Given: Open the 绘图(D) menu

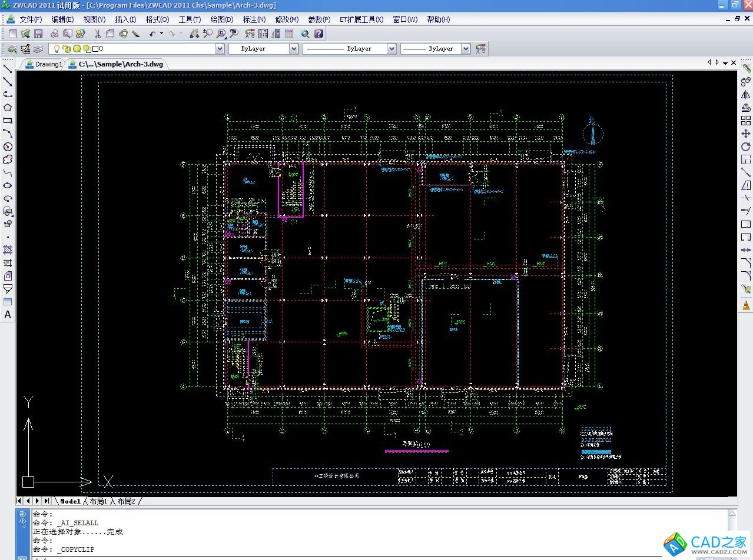Looking at the screenshot, I should pyautogui.click(x=222, y=19).
